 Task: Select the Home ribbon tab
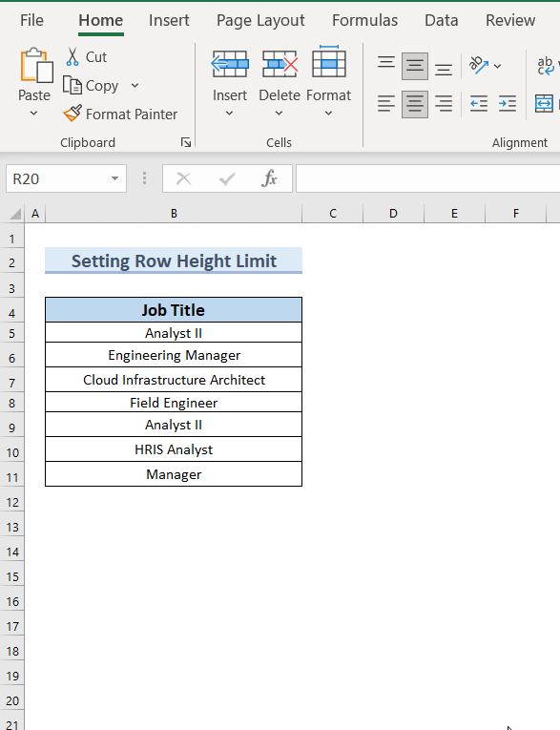(x=100, y=20)
